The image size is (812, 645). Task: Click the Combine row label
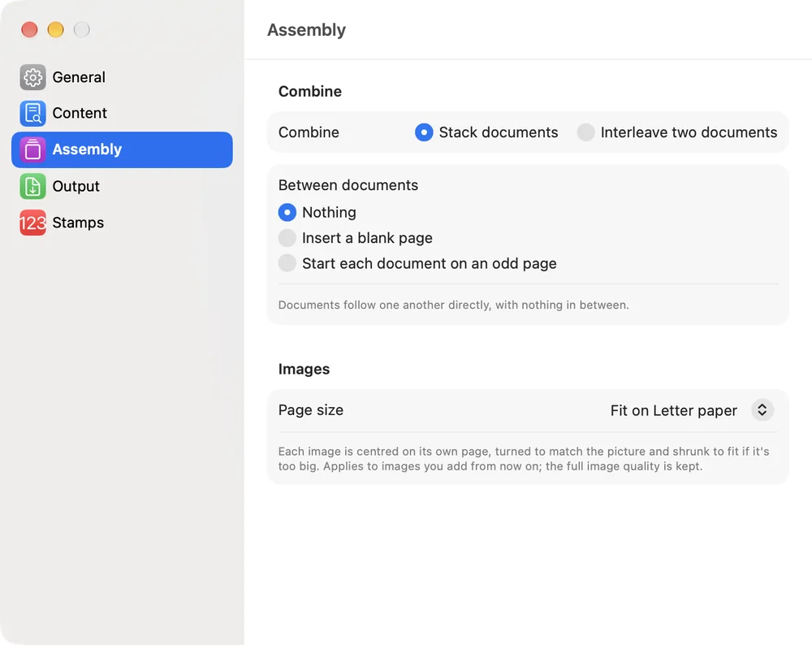(309, 132)
